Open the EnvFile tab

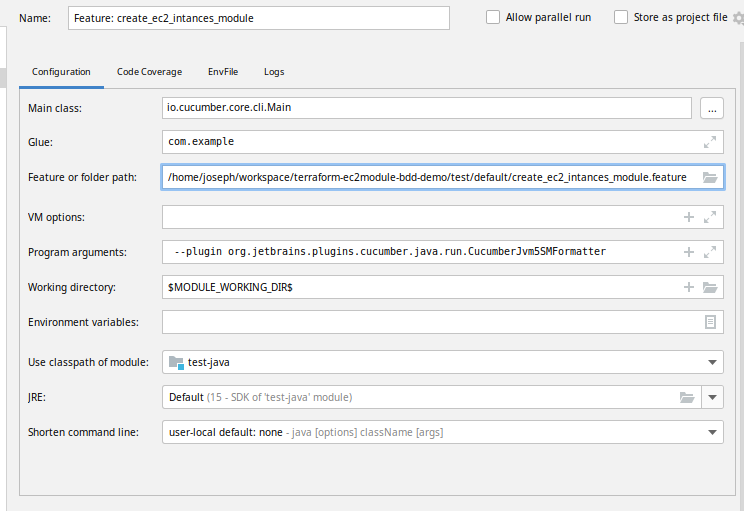point(223,72)
